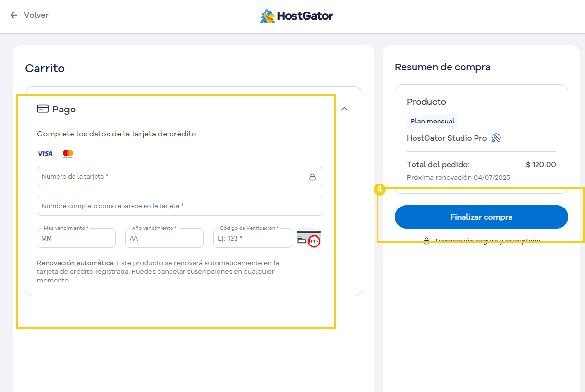This screenshot has height=392, width=585.
Task: Click the Volver back arrow icon
Action: tap(14, 15)
